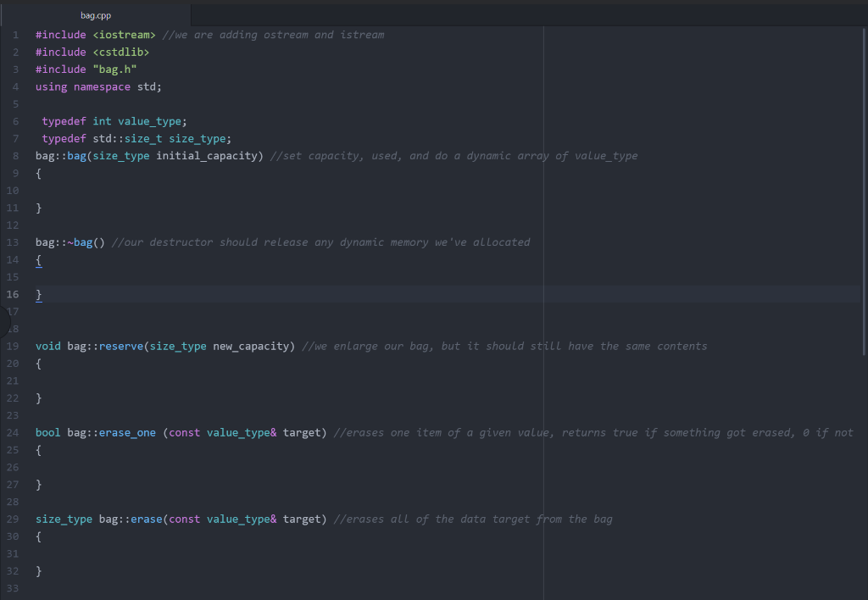The image size is (868, 600).
Task: Click line number 1 in the gutter
Action: pyautogui.click(x=15, y=35)
